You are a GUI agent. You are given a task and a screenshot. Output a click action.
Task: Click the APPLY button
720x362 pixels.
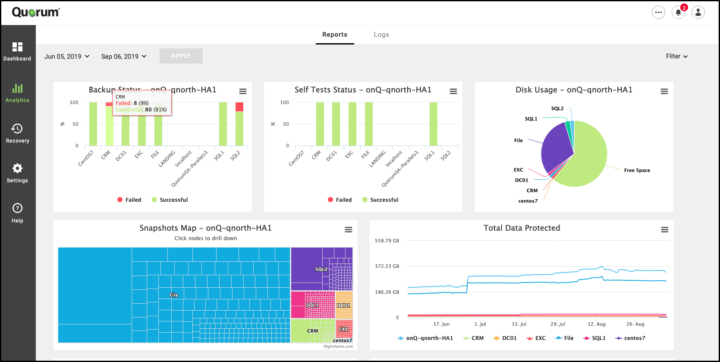pyautogui.click(x=181, y=56)
